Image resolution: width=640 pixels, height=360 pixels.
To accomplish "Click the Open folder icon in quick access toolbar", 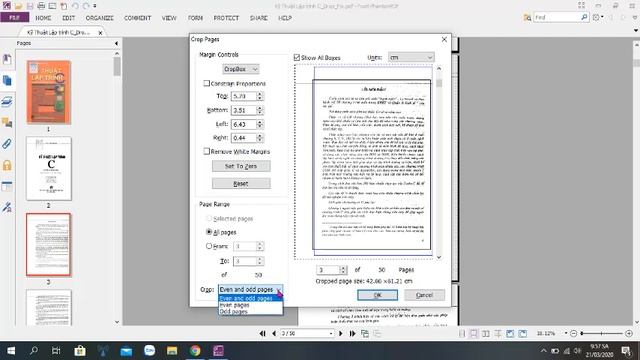I will [18, 6].
